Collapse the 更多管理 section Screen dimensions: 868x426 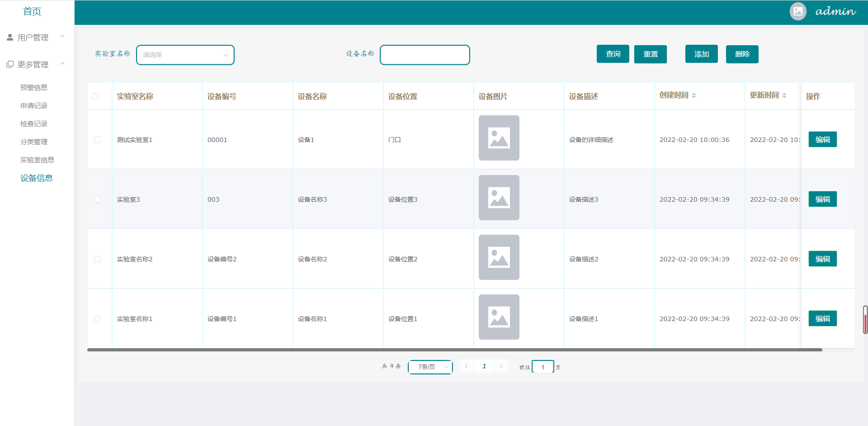tap(62, 64)
